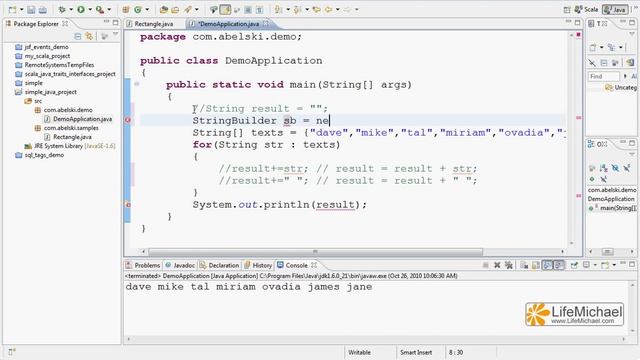
Task: Open the New wizard dropdown arrow
Action: 21,9
